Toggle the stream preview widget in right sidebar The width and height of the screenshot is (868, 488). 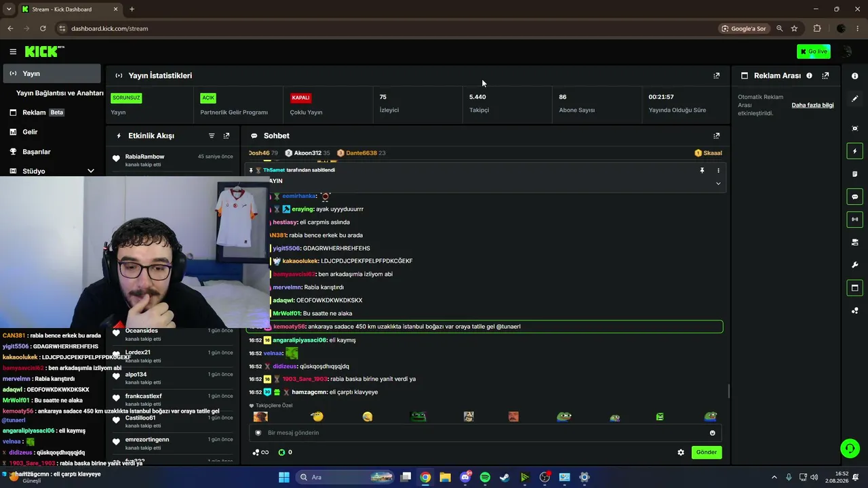click(x=854, y=128)
